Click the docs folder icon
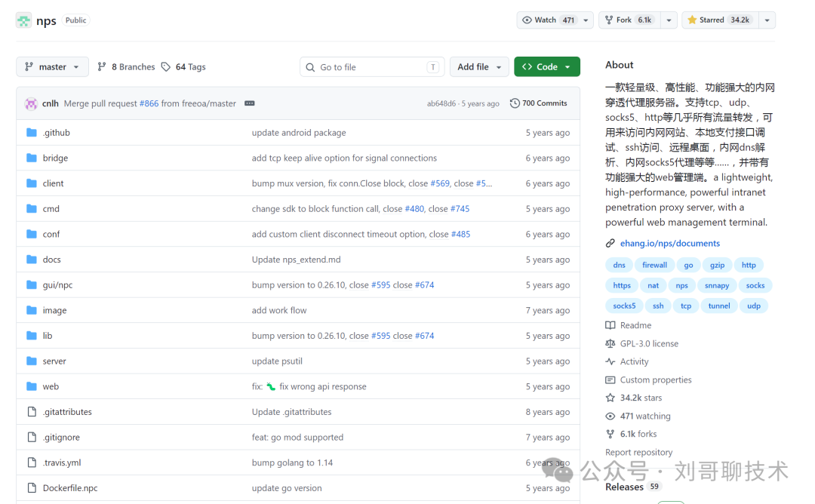 tap(32, 260)
